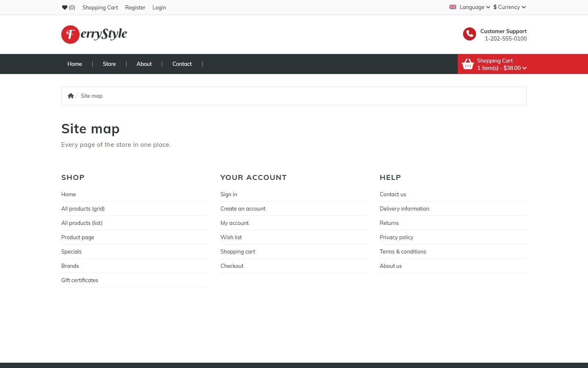Open the Gift certificates link

tap(80, 280)
